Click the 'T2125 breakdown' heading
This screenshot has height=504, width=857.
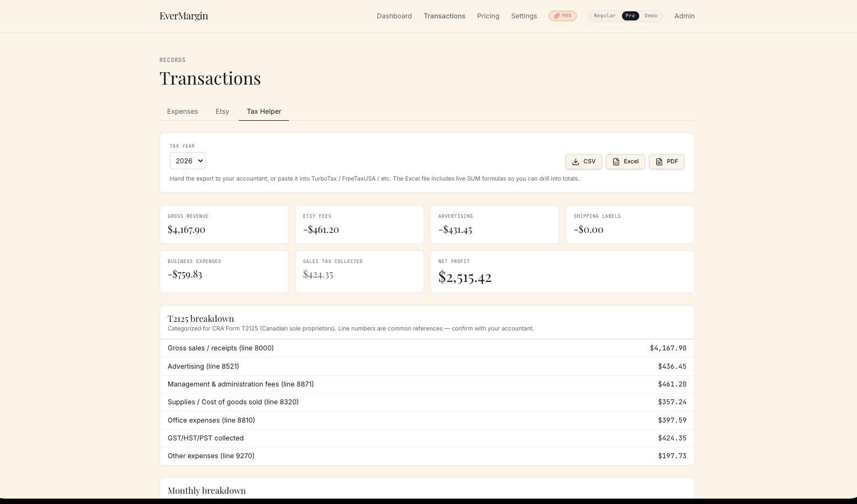[201, 319]
